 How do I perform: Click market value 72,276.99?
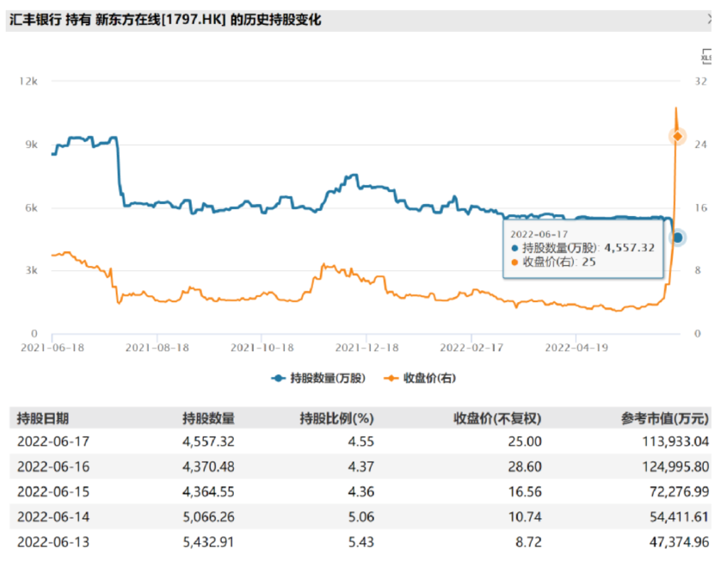[x=679, y=491]
